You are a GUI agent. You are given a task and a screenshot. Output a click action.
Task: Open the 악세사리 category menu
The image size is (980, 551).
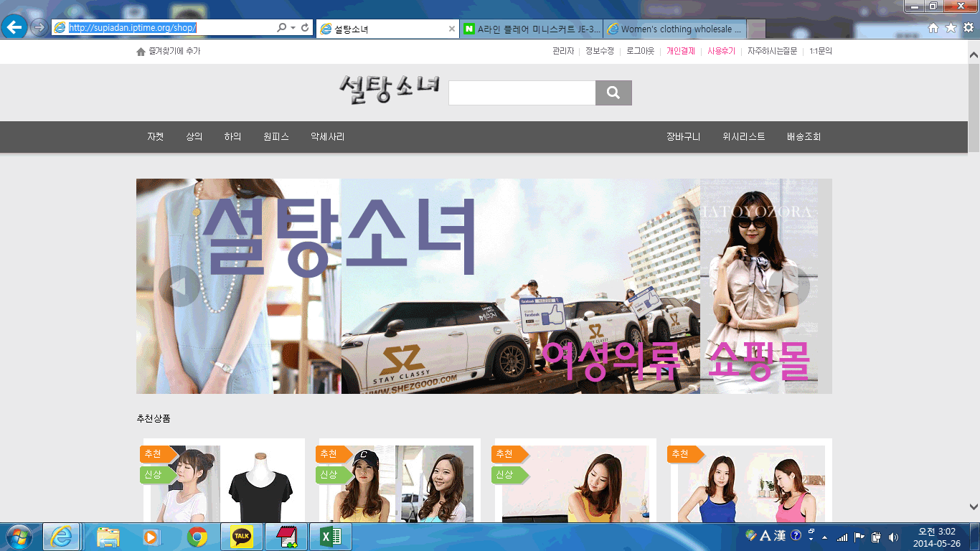[x=328, y=136]
